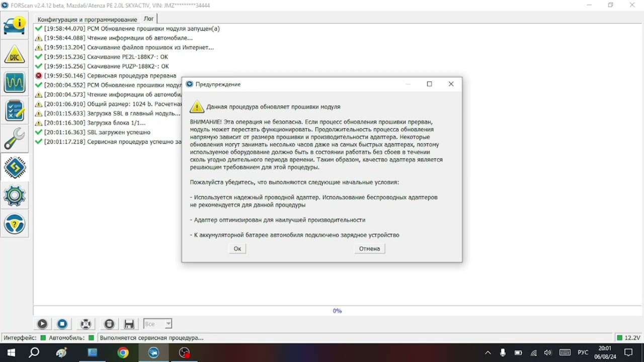Show hidden system tray icons chevron

(x=488, y=352)
